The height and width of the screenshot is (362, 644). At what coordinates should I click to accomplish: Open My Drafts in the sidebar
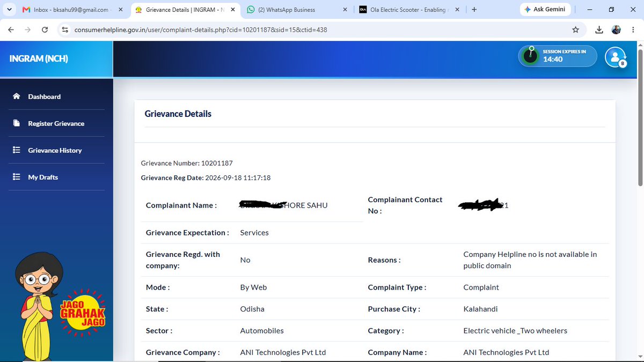click(56, 177)
